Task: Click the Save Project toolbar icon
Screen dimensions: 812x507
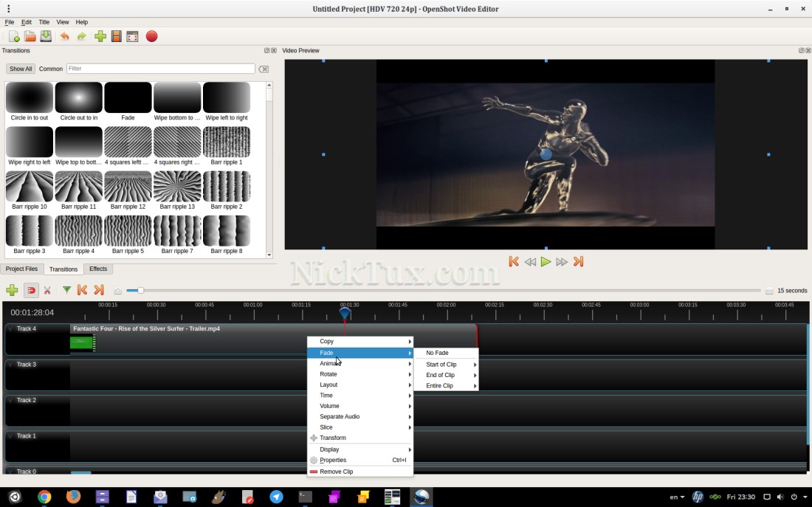Action: 46,36
